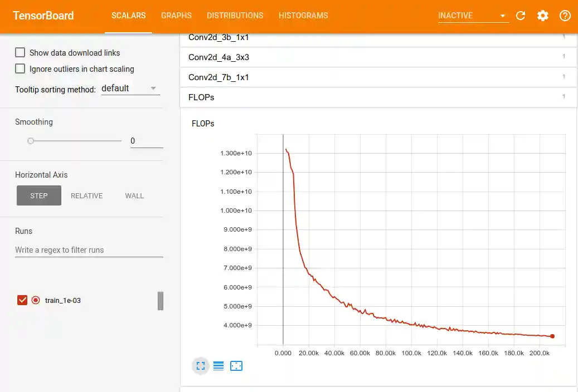Switch to the GRAPHS tab
The height and width of the screenshot is (392, 578).
tap(176, 16)
